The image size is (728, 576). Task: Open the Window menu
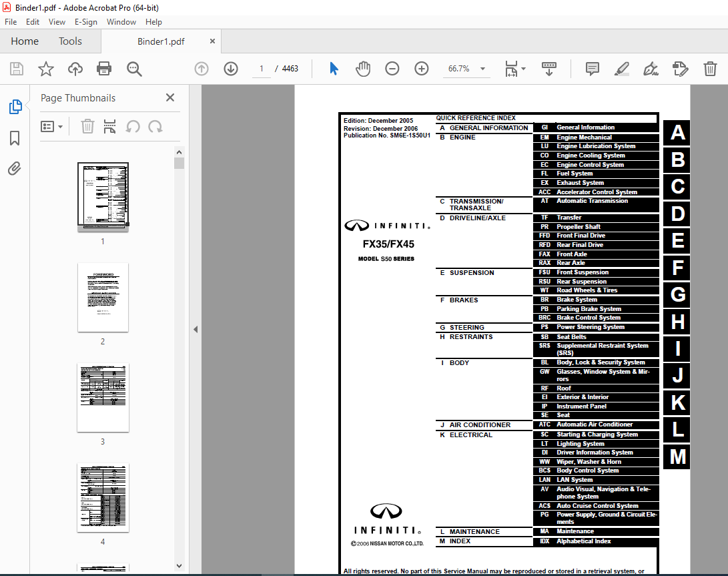(x=121, y=22)
